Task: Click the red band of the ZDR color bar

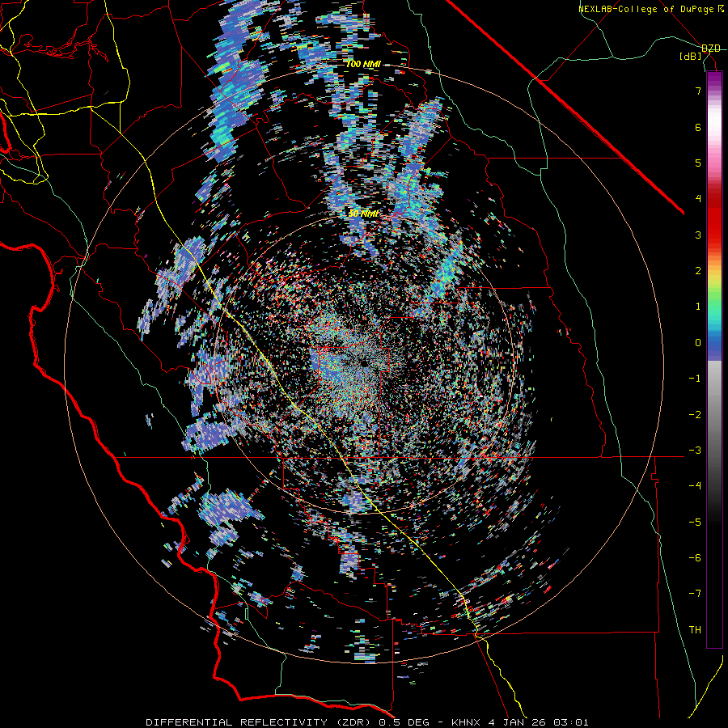Action: click(714, 218)
